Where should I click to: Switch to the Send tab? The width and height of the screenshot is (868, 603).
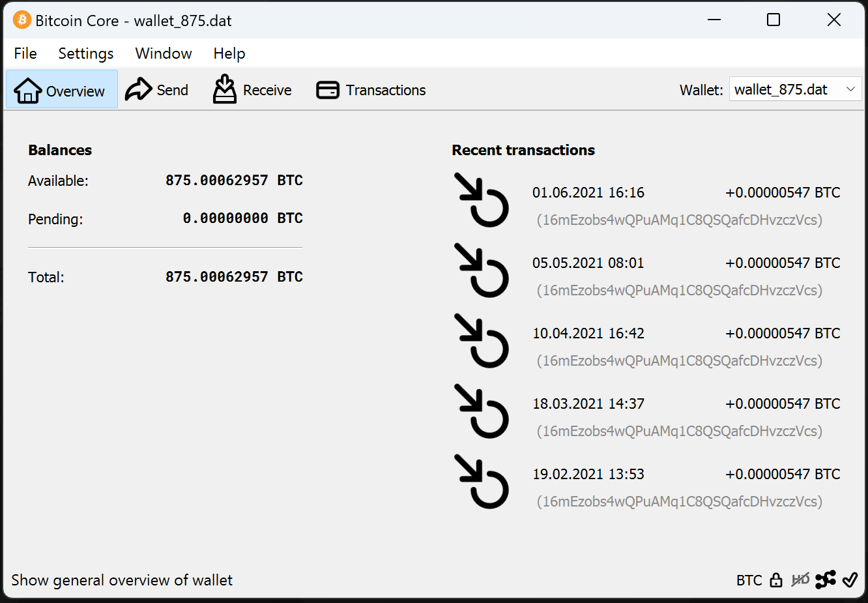[157, 90]
